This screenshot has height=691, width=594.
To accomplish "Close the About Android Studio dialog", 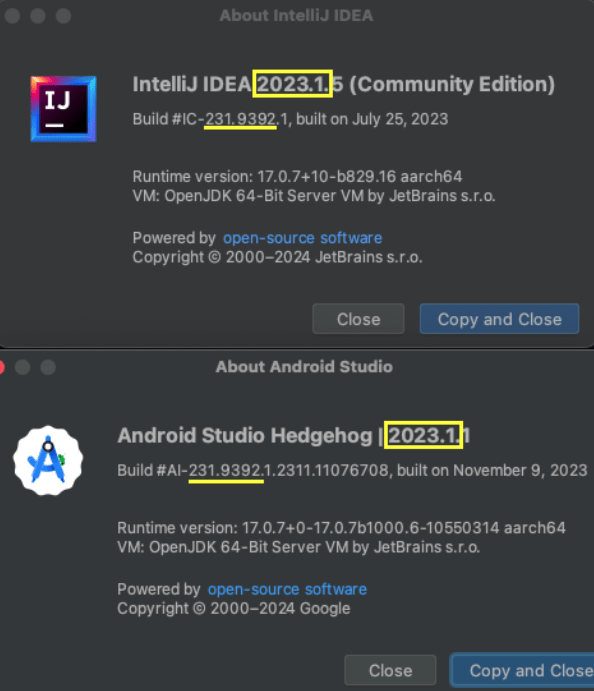I will pos(390,670).
